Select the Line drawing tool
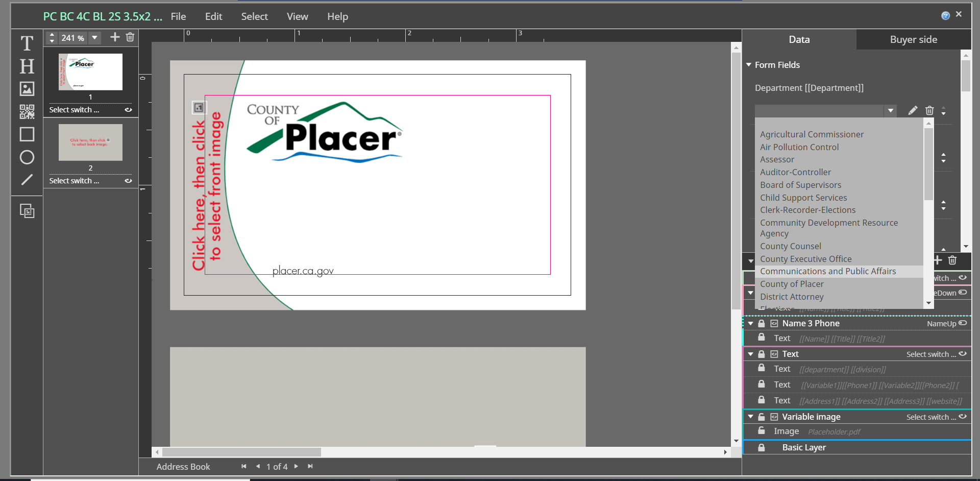 coord(27,180)
